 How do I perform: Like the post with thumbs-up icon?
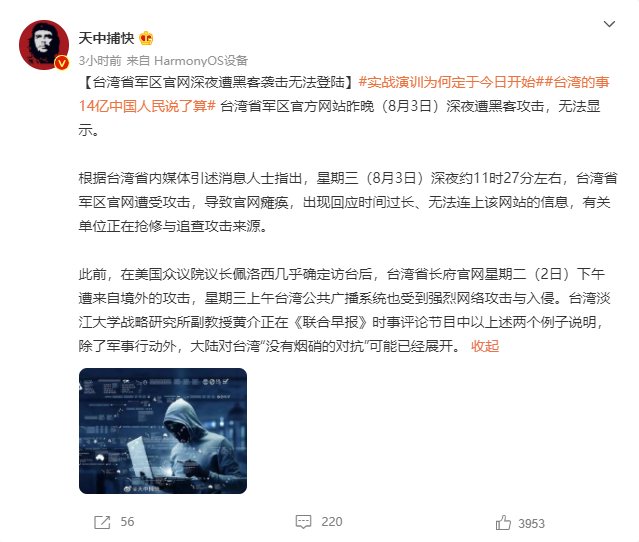click(x=503, y=522)
